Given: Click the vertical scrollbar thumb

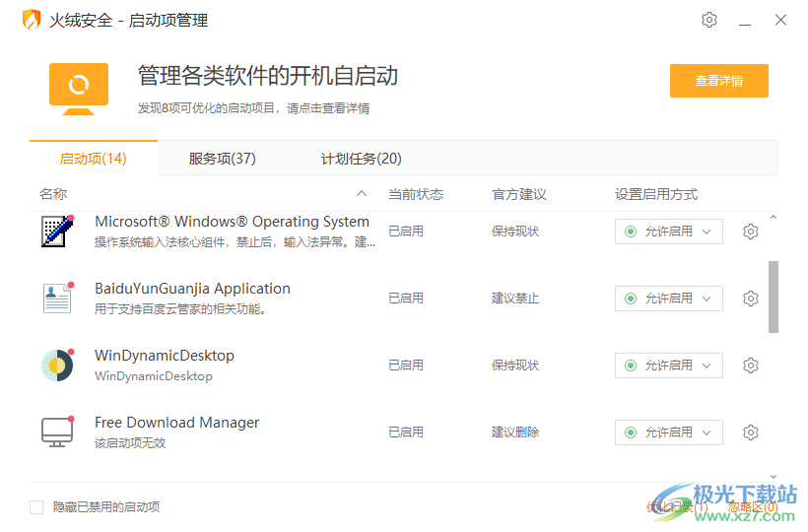Looking at the screenshot, I should [773, 297].
